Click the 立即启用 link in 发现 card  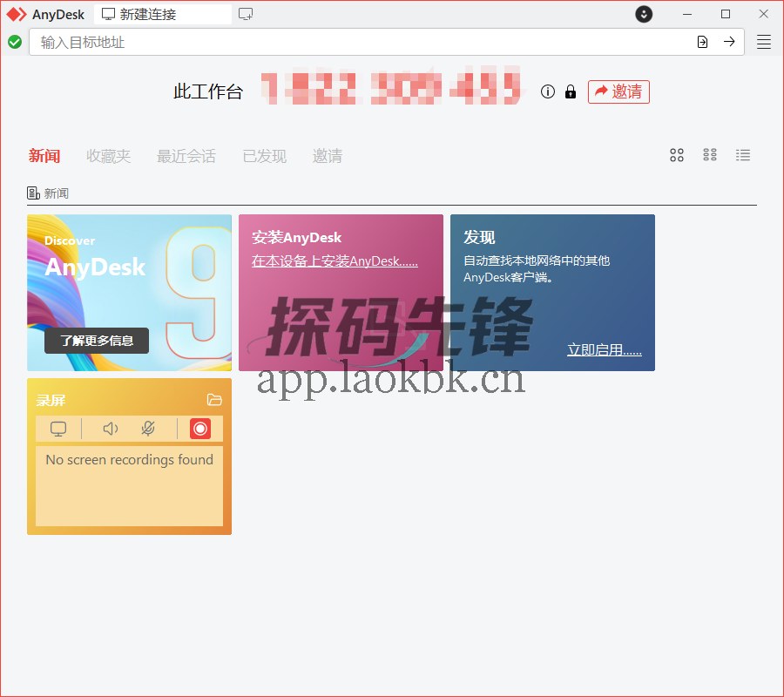click(x=605, y=349)
